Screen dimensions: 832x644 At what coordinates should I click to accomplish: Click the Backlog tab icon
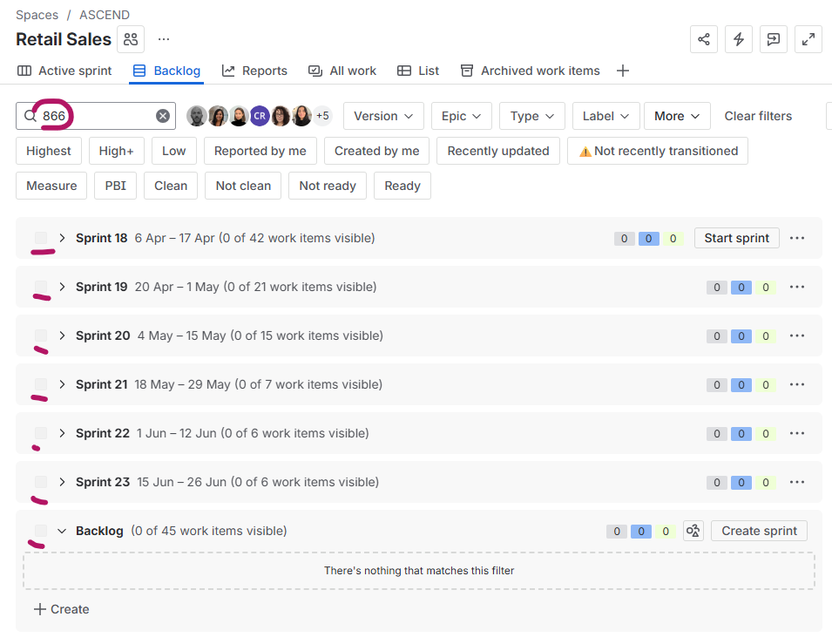pyautogui.click(x=139, y=71)
